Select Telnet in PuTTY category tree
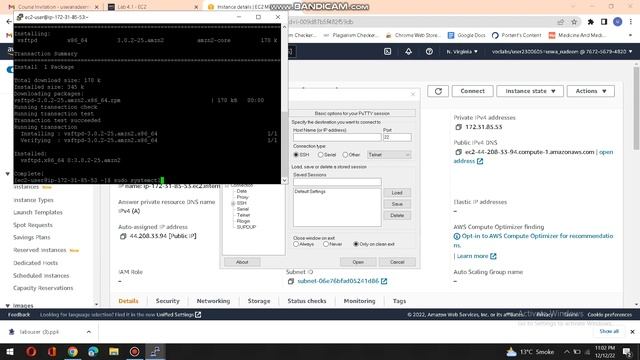The height and width of the screenshot is (360, 640). coord(243,215)
